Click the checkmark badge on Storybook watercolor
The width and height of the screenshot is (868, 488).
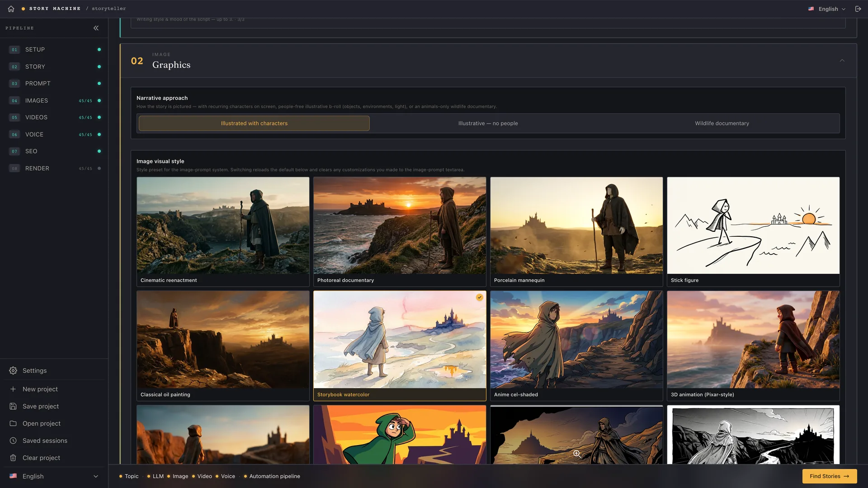(479, 297)
